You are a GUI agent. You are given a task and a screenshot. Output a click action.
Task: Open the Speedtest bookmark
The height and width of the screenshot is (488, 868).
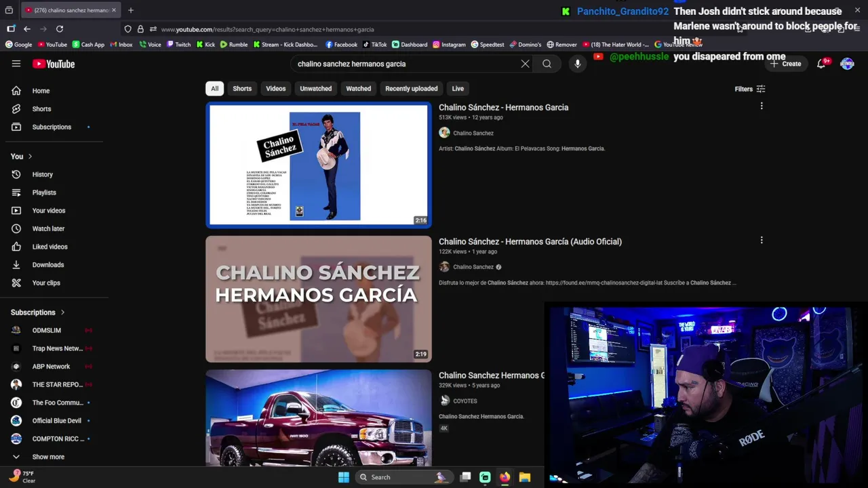(488, 45)
